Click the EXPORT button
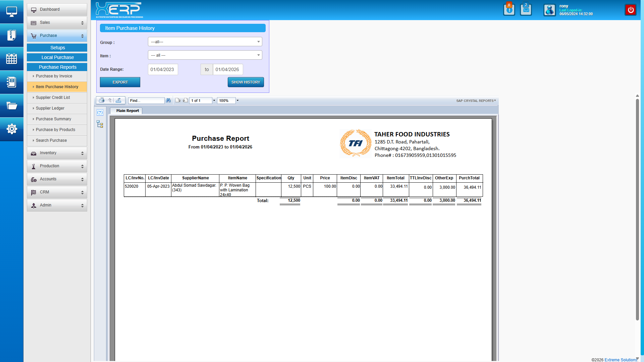This screenshot has width=644, height=362. (x=120, y=82)
